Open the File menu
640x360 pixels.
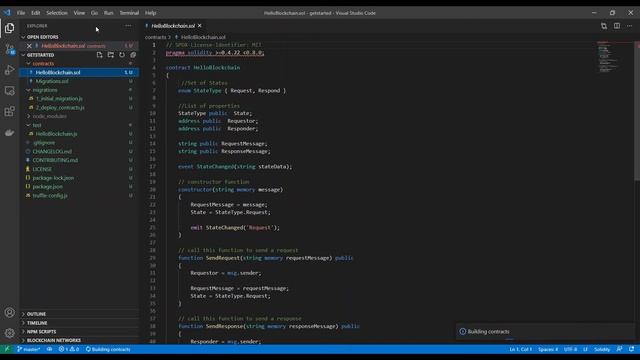21,13
